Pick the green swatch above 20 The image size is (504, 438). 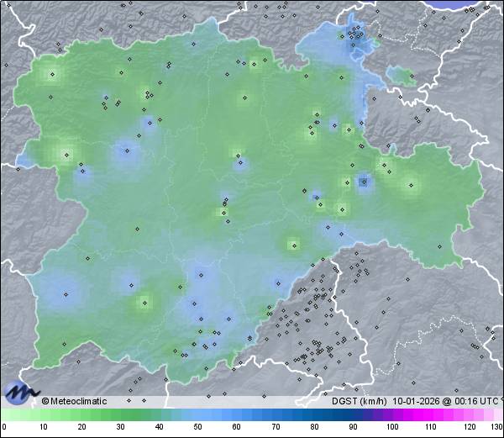click(81, 414)
